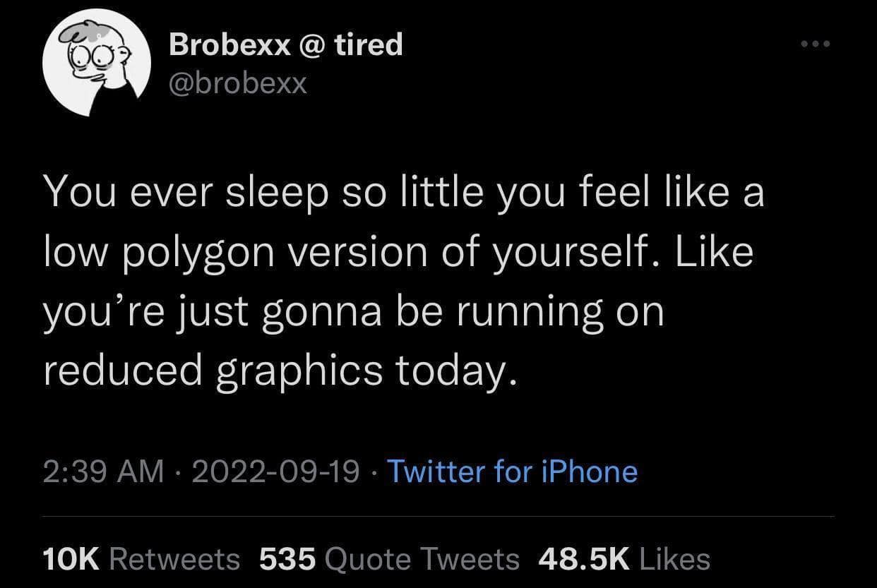This screenshot has width=877, height=588.
Task: Click the "10K" retweet count number
Action: point(73,559)
